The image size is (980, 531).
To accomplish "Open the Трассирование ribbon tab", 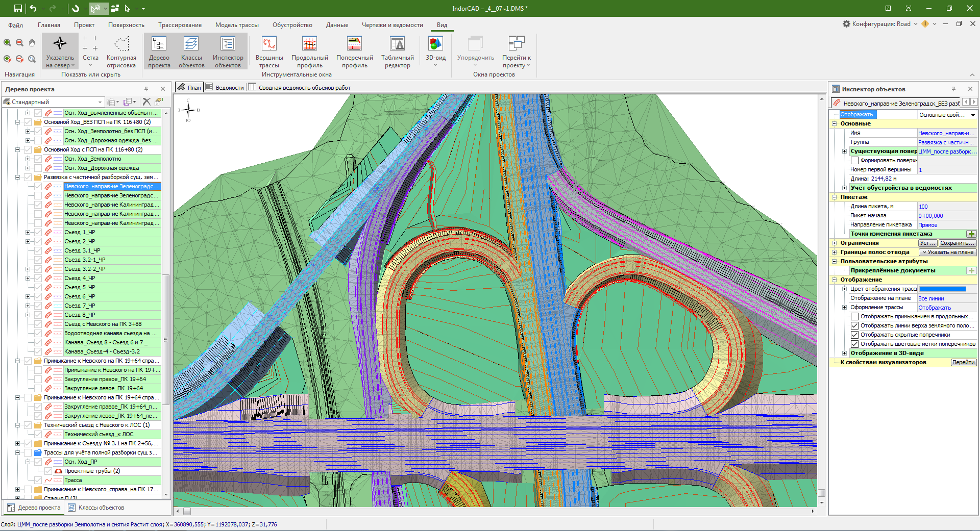I will click(180, 25).
